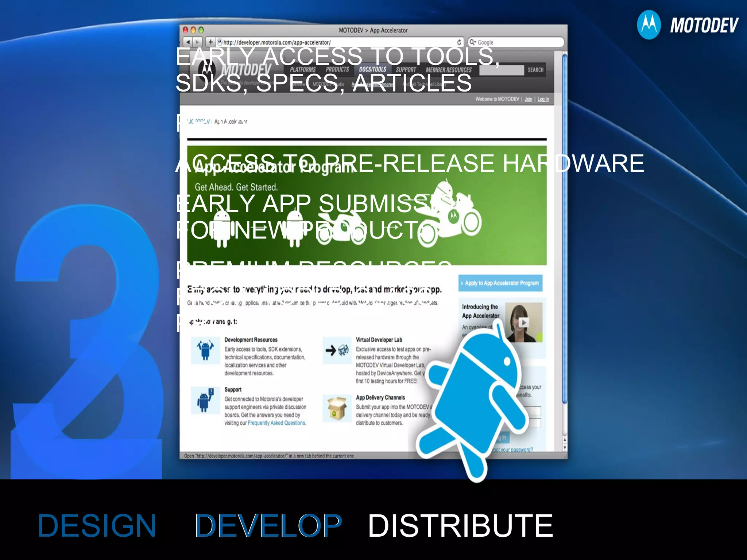747x560 pixels.
Task: Click the Motorola logo top right
Action: click(x=649, y=25)
